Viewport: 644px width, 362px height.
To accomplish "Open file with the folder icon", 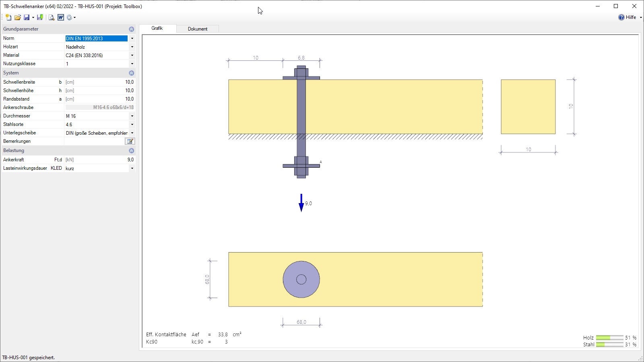I will [18, 17].
